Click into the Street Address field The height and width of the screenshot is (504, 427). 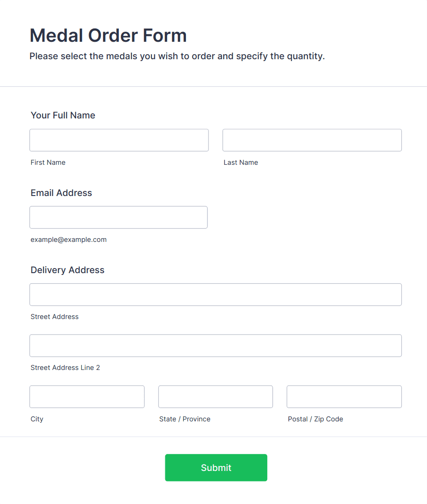pos(215,294)
